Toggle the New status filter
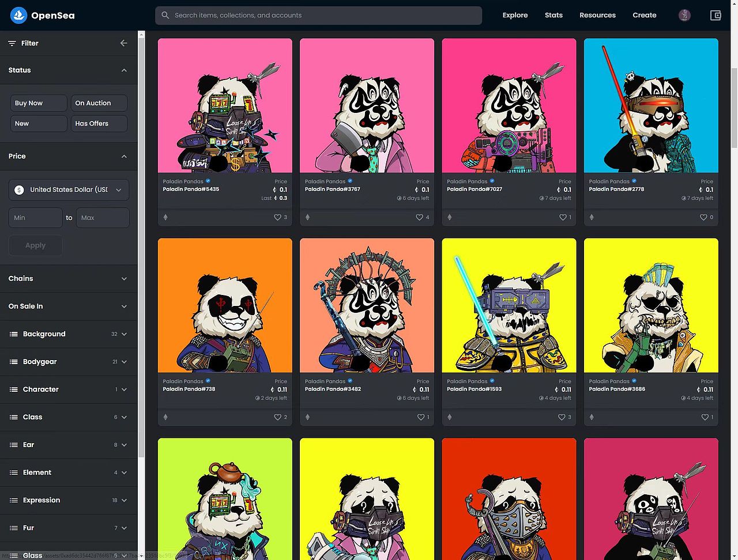The image size is (738, 560). [x=38, y=123]
